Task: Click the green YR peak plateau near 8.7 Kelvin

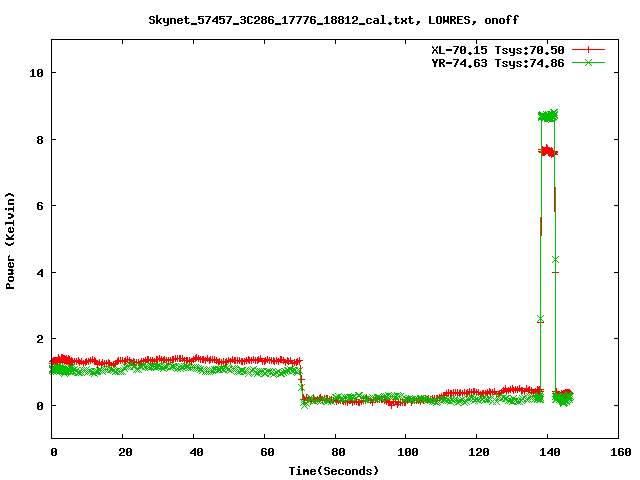Action: (x=548, y=116)
